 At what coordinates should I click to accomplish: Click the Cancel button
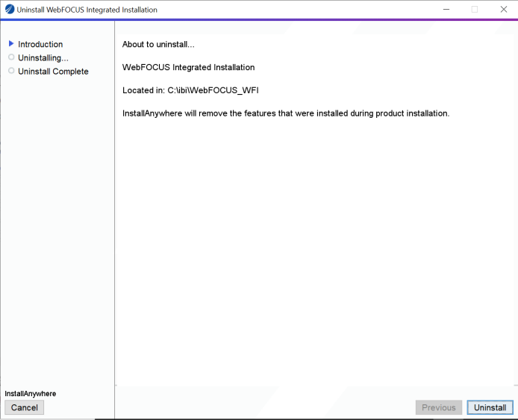pyautogui.click(x=24, y=407)
